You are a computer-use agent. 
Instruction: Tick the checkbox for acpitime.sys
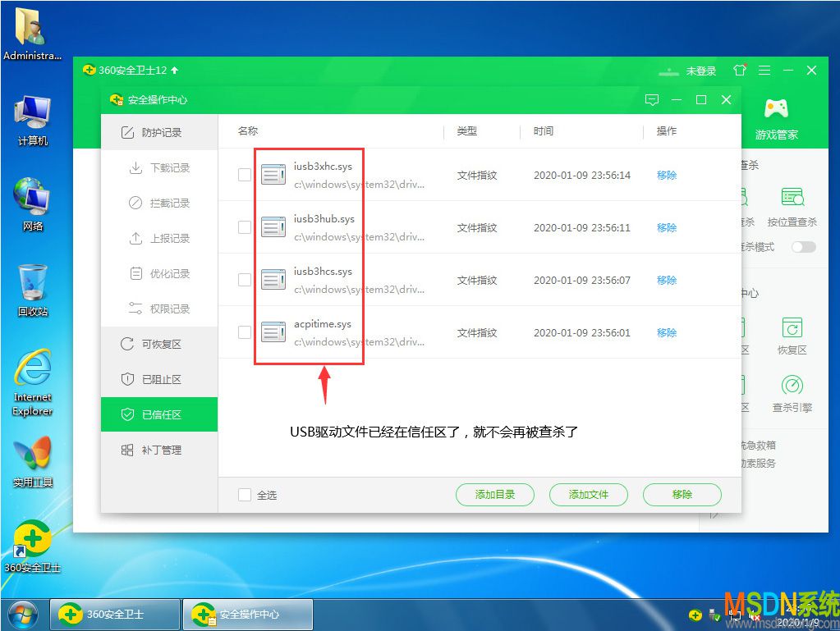coord(245,332)
